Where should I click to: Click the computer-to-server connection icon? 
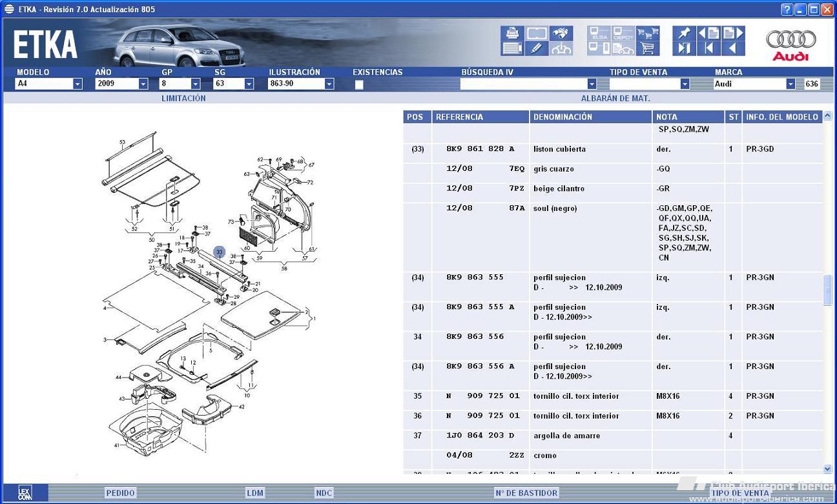pos(599,48)
